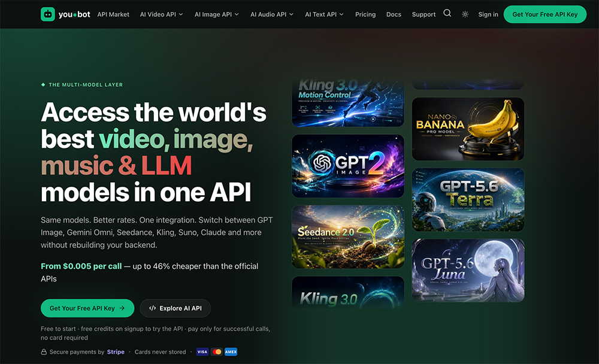Click the arrow icon in hero API Key button
The width and height of the screenshot is (599, 364).
click(x=122, y=308)
